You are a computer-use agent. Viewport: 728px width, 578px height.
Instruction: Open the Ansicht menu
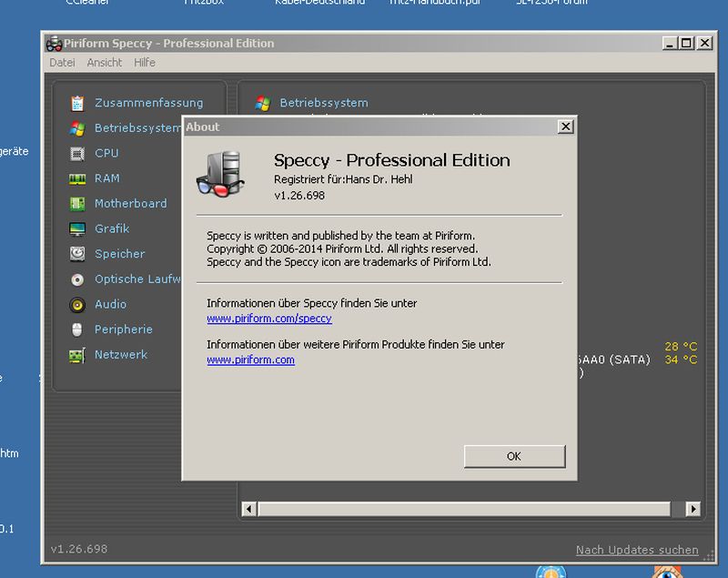[x=105, y=63]
